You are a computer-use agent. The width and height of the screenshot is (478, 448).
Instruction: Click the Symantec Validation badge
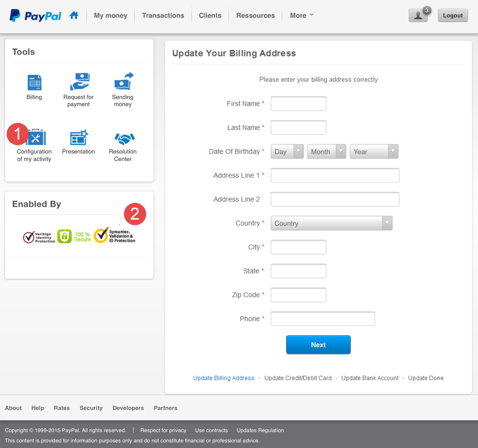click(115, 236)
